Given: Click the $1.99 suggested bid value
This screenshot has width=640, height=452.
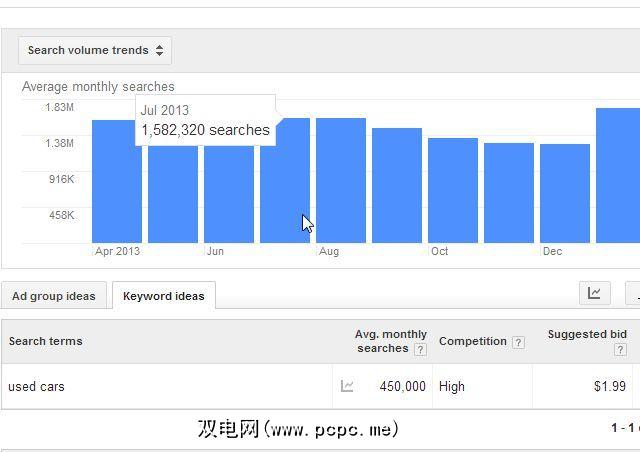Looking at the screenshot, I should 608,386.
